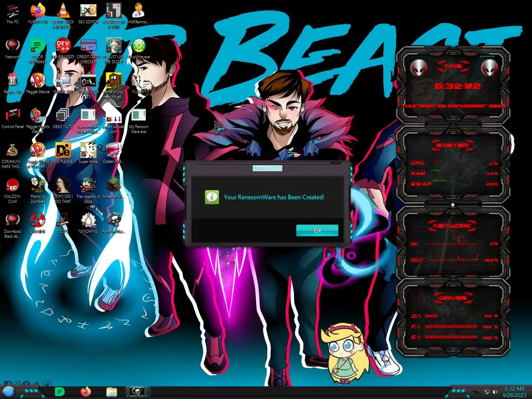Select the OOPS desktop icon
The height and width of the screenshot is (399, 532).
[x=63, y=223]
